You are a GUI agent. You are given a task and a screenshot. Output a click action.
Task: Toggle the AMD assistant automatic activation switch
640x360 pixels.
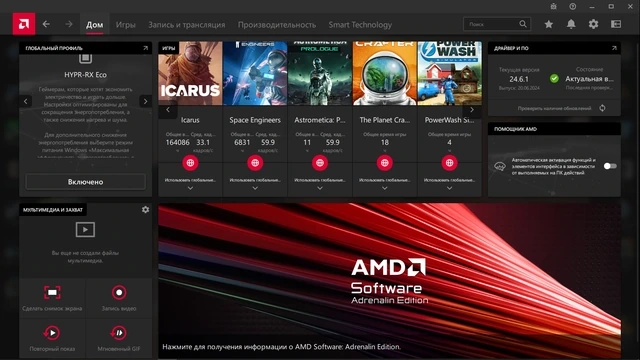610,166
